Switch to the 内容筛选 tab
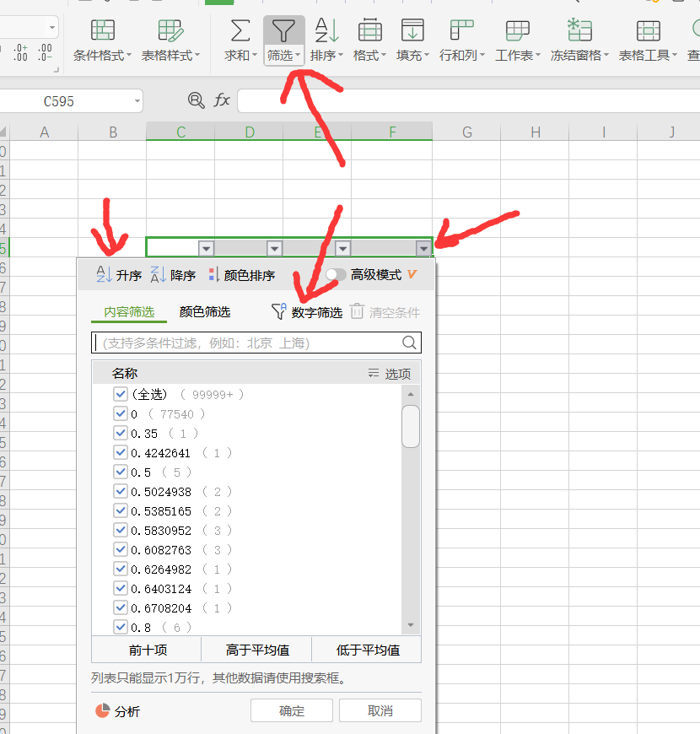Image resolution: width=700 pixels, height=734 pixels. click(129, 312)
